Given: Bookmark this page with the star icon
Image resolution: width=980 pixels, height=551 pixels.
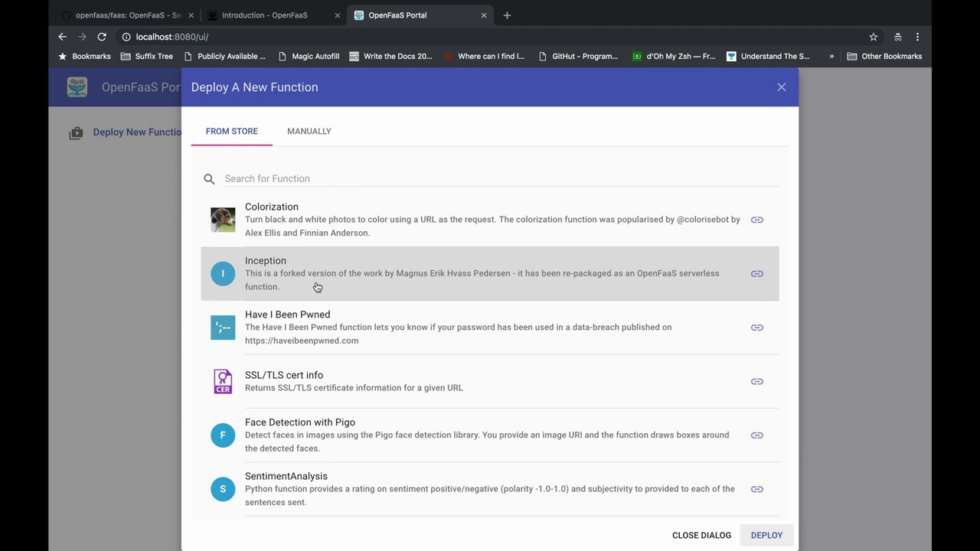Looking at the screenshot, I should (x=873, y=37).
